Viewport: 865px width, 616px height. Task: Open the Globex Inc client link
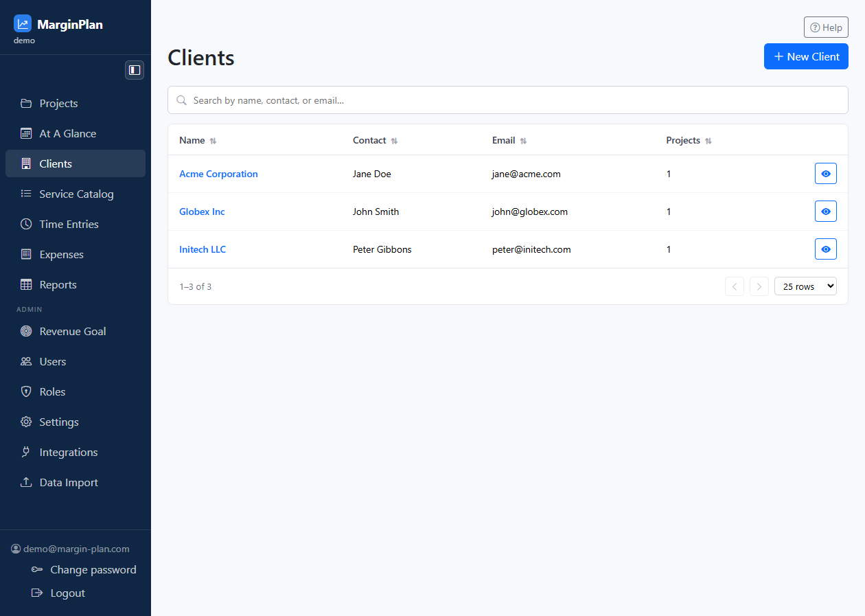pos(202,212)
